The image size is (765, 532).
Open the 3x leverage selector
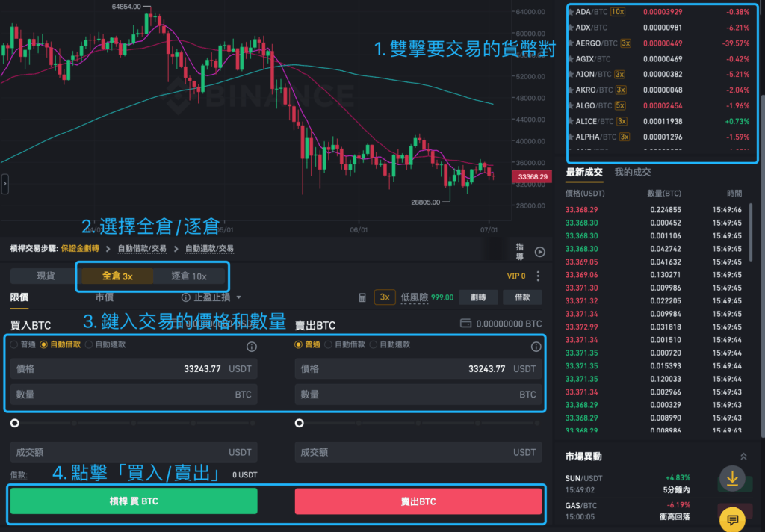(385, 297)
